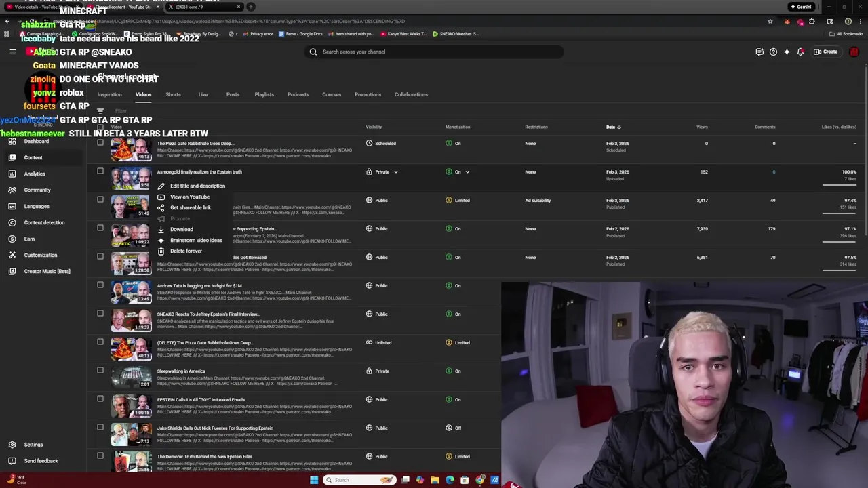Click the comments inbox header icon
The height and width of the screenshot is (488, 868).
coord(759,52)
